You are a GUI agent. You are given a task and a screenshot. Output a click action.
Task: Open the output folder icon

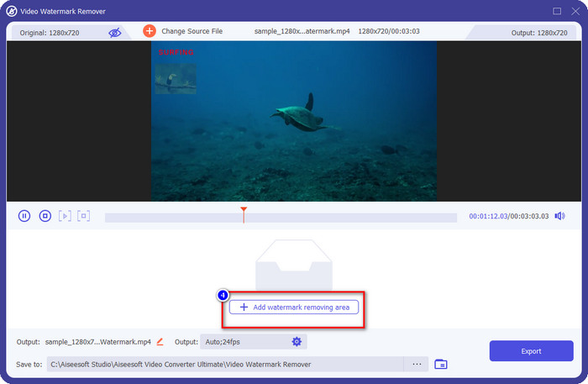(x=441, y=364)
